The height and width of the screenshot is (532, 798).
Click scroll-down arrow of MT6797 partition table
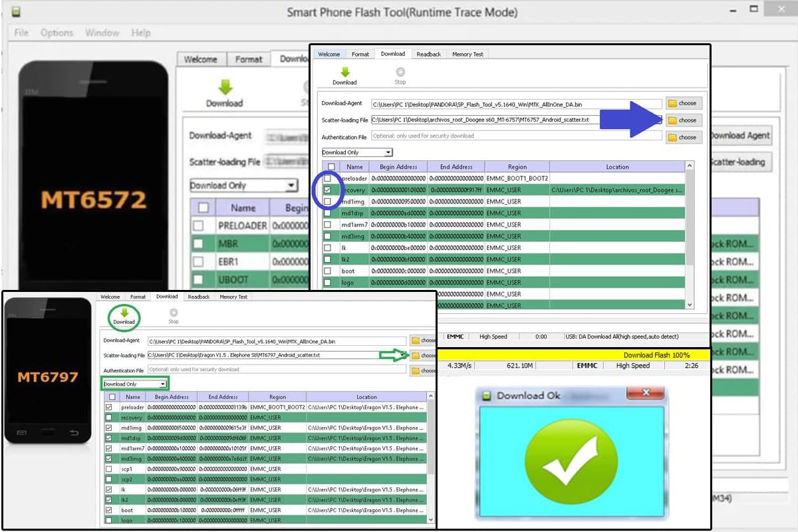[430, 519]
